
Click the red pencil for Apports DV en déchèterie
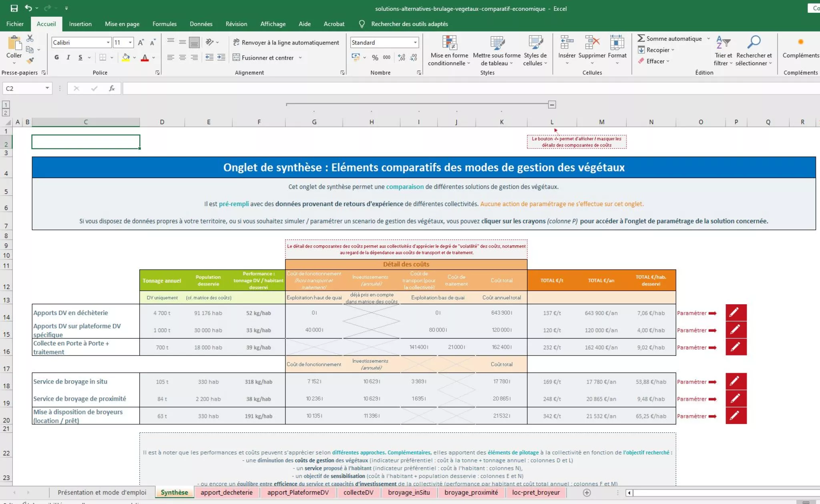tap(736, 313)
